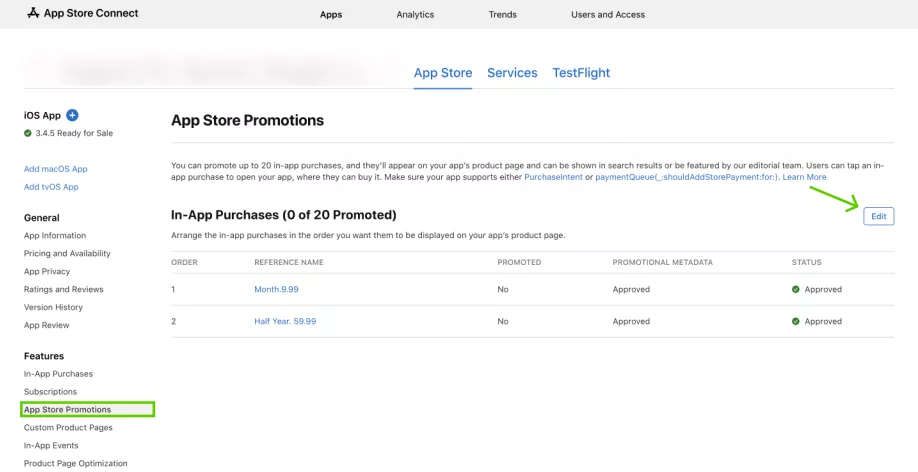Click the App Store Promotions page heading

click(x=247, y=121)
